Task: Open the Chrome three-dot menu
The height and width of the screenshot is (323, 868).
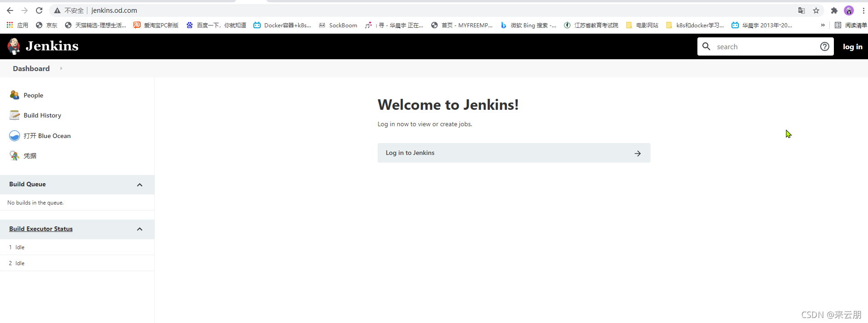Action: 863,10
